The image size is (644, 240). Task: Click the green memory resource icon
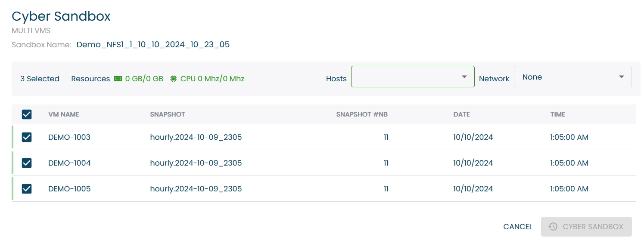(118, 79)
